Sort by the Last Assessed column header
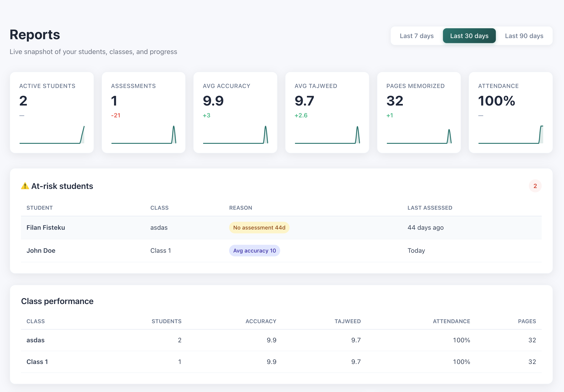Image resolution: width=564 pixels, height=392 pixels. click(x=430, y=208)
